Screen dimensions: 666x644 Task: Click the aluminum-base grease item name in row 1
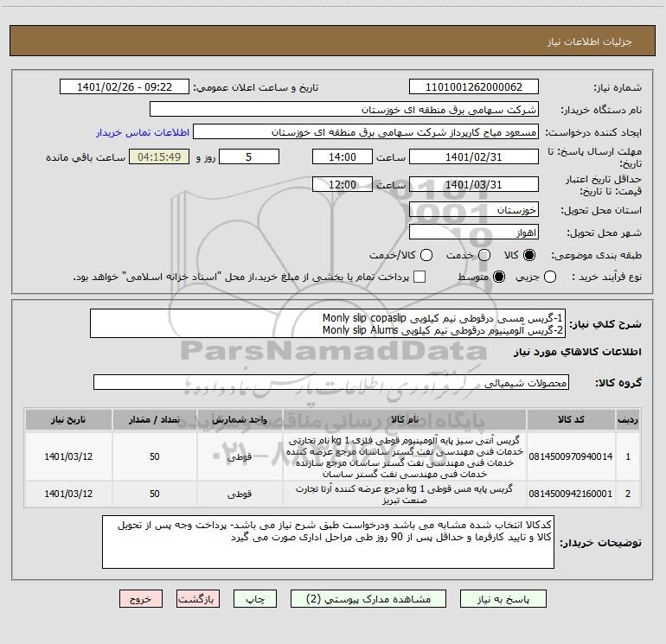[x=405, y=456]
